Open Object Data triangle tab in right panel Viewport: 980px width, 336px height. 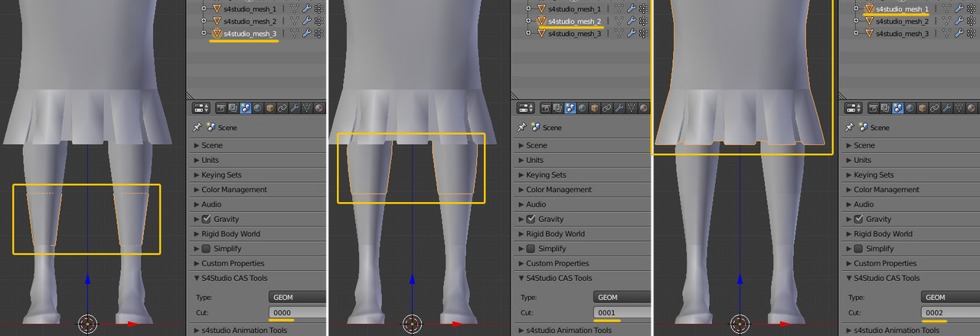959,108
